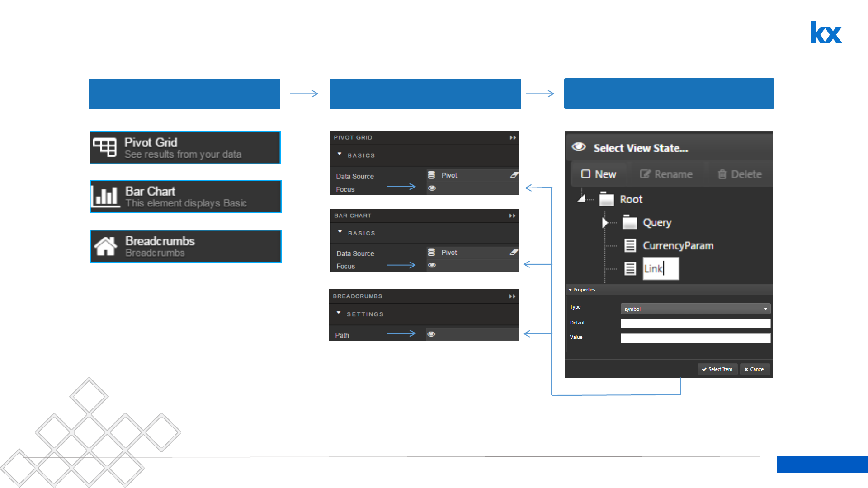This screenshot has width=868, height=488.
Task: Click eraser icon in Bar Chart Data Source
Action: click(514, 253)
